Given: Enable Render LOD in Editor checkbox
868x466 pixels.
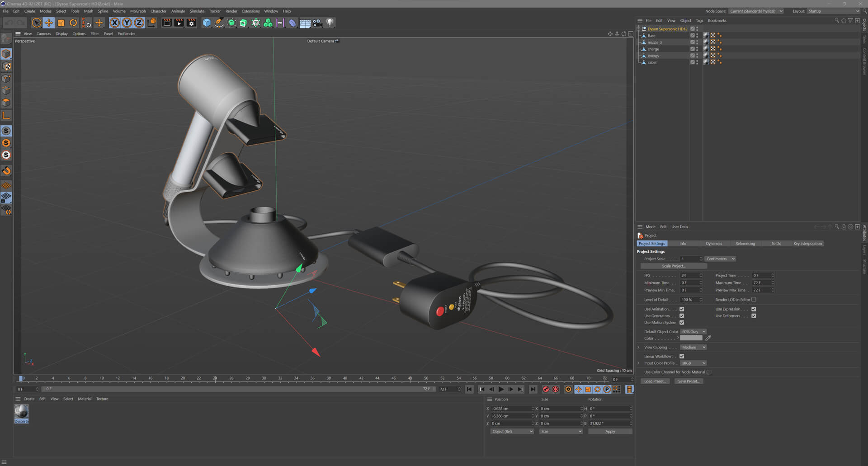Looking at the screenshot, I should coord(754,299).
